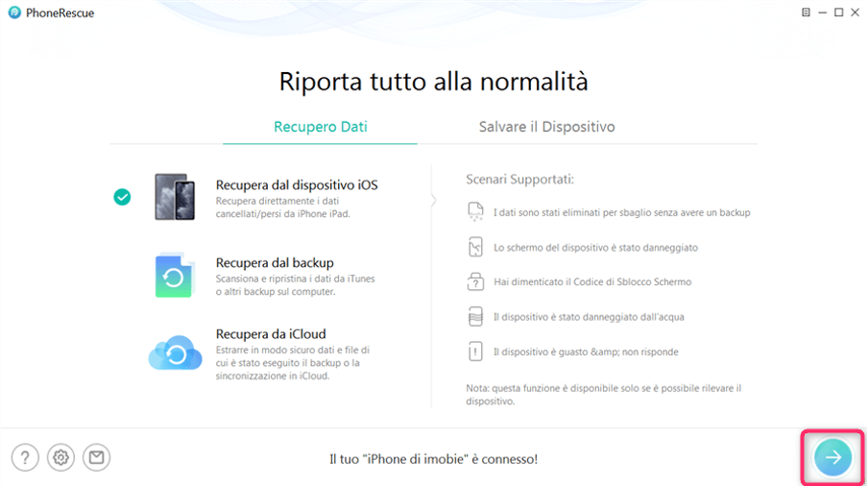The width and height of the screenshot is (868, 486).
Task: Switch to Salvare il Dispositivo tab
Action: [546, 127]
